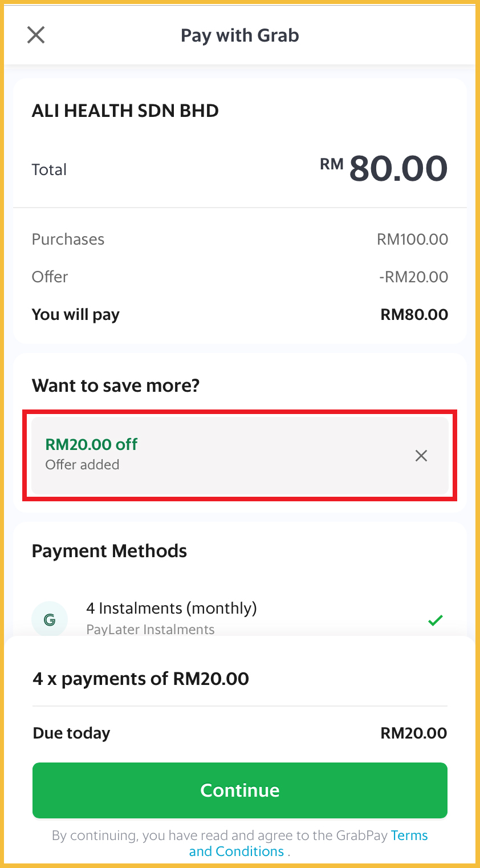
Task: Tap the Due today label
Action: coord(71,733)
